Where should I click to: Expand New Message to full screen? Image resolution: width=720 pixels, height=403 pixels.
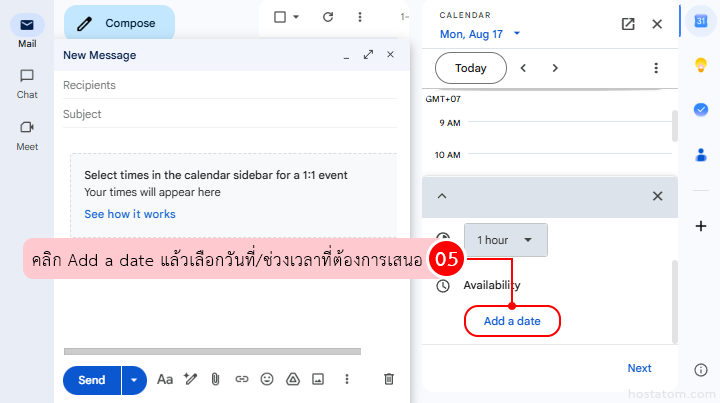368,55
